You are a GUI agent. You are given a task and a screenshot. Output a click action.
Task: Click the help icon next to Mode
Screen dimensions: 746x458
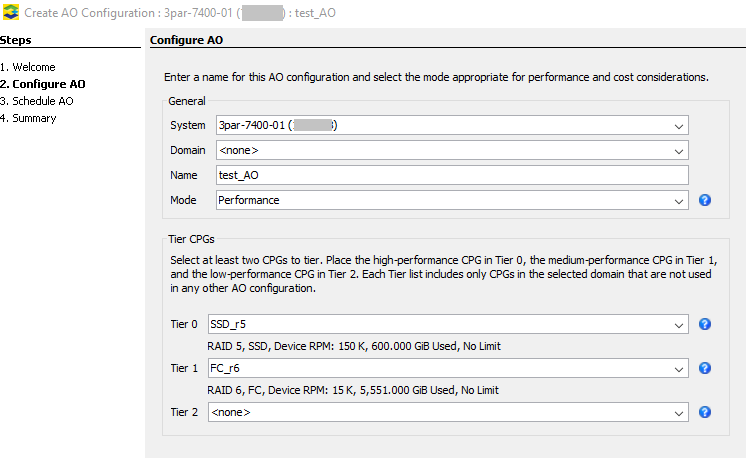click(705, 200)
